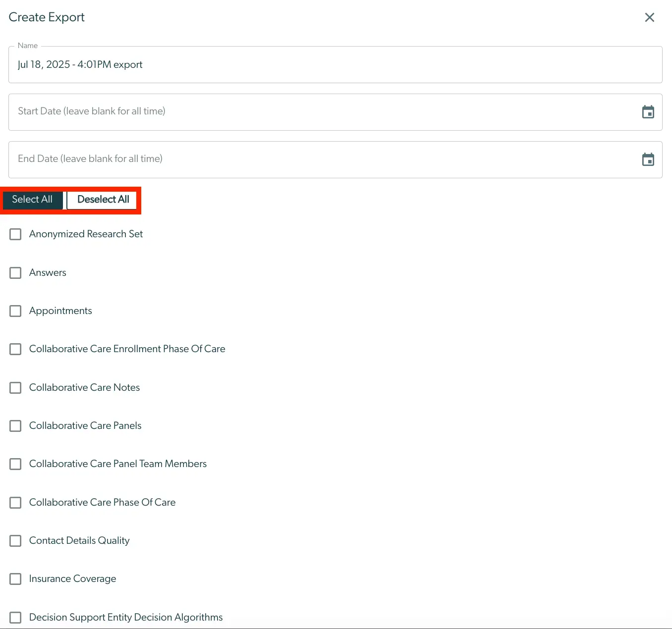Open the Start Date calendar picker
Image resolution: width=672 pixels, height=629 pixels.
click(x=648, y=112)
